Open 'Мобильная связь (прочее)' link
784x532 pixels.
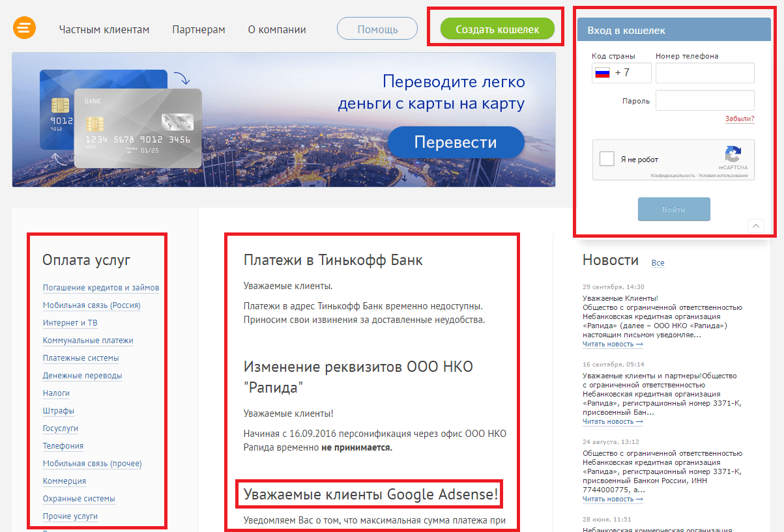point(93,464)
